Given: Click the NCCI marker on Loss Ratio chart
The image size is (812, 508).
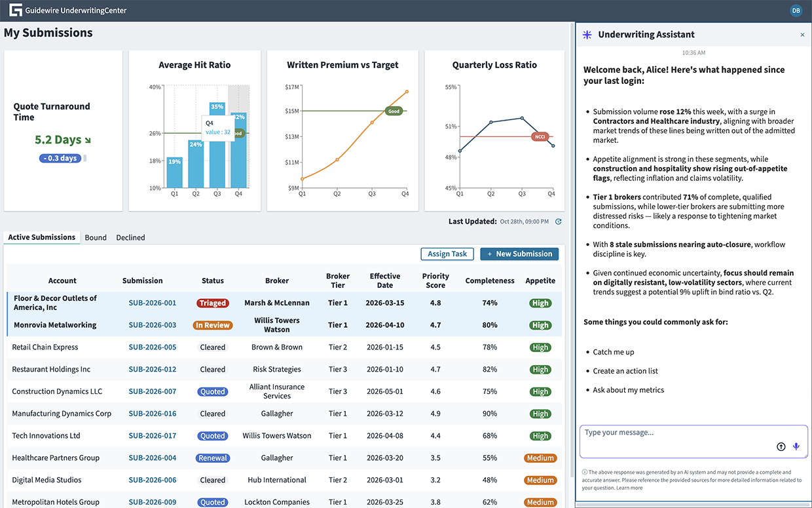Looking at the screenshot, I should click(540, 137).
